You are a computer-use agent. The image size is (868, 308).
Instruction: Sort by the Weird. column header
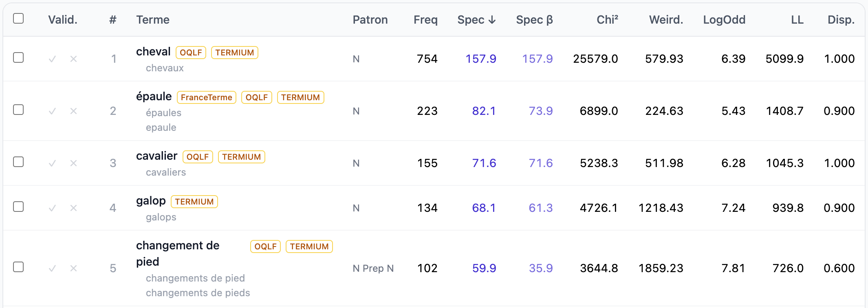(x=666, y=20)
